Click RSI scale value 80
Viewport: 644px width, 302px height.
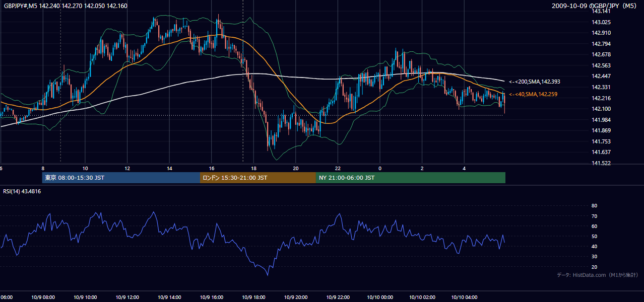click(594, 206)
